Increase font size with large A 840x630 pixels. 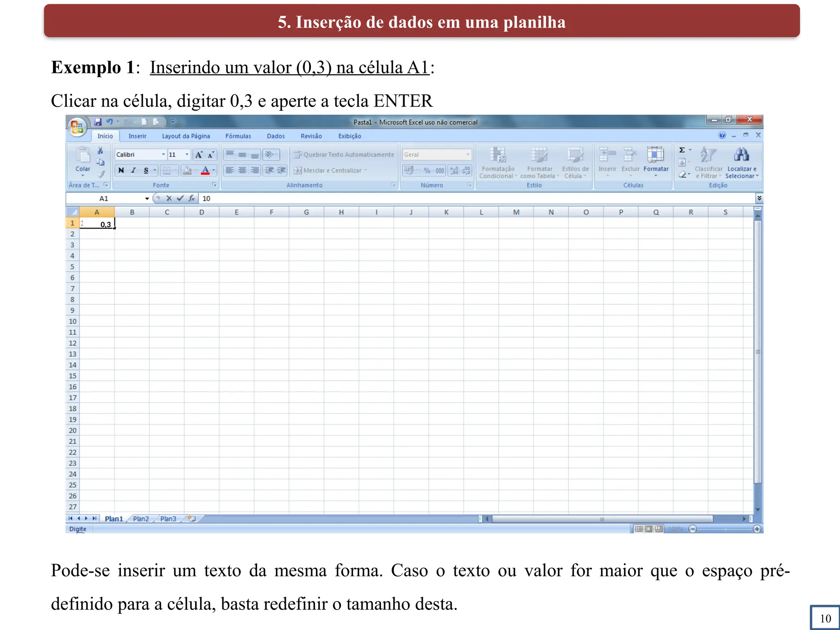pyautogui.click(x=199, y=155)
